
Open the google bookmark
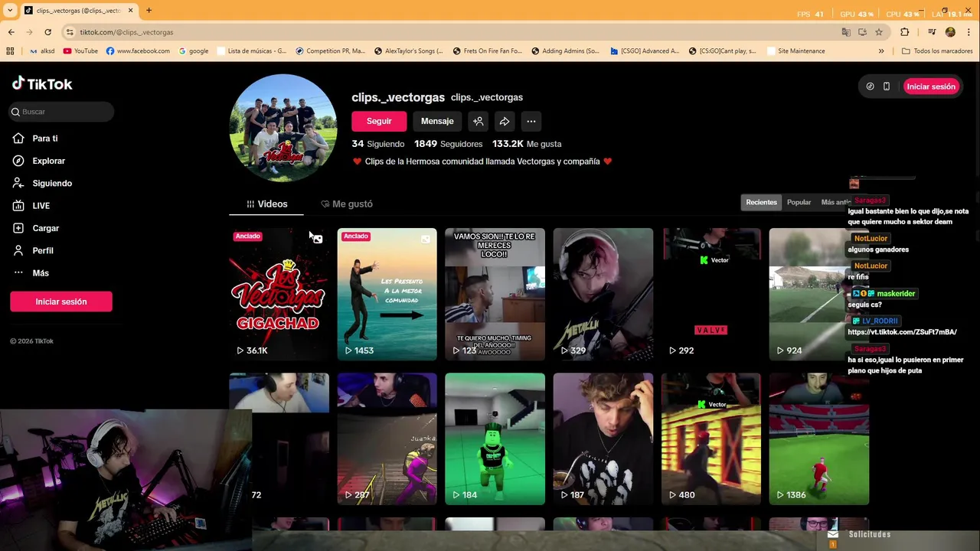click(194, 51)
